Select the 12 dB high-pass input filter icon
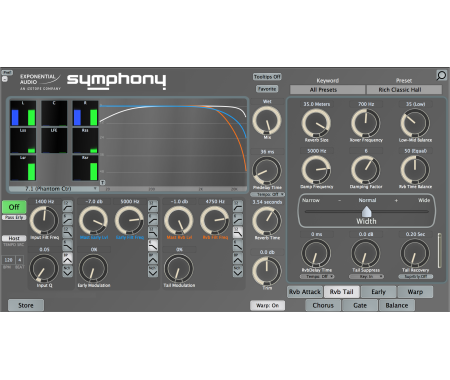 (x=68, y=207)
